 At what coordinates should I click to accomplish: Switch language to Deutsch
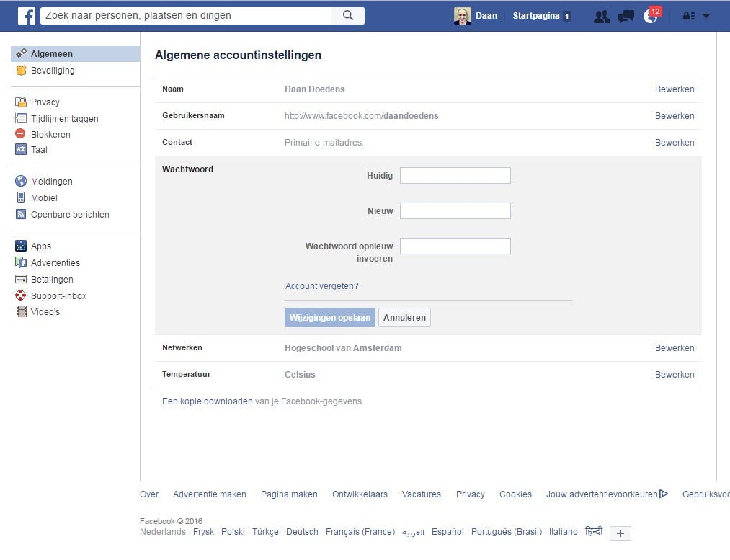(x=302, y=532)
